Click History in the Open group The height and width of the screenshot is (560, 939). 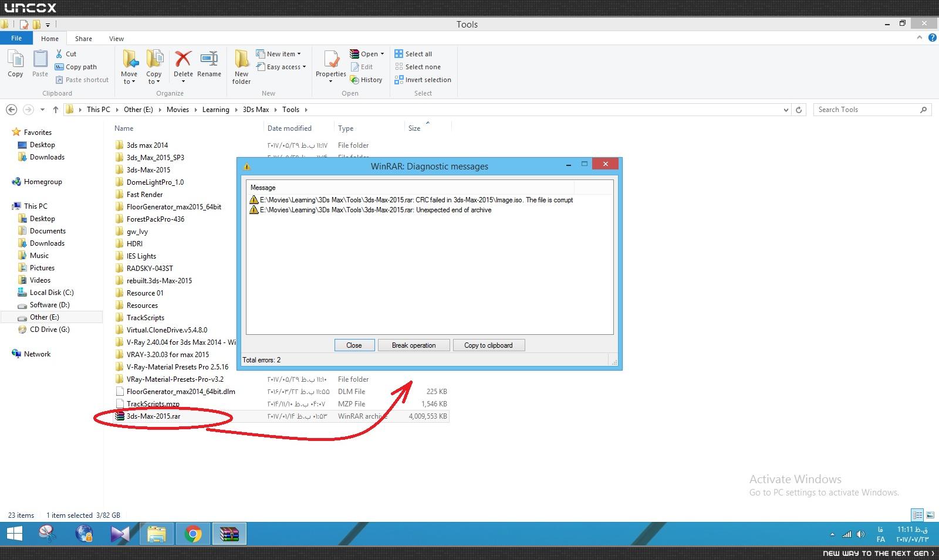pos(366,80)
